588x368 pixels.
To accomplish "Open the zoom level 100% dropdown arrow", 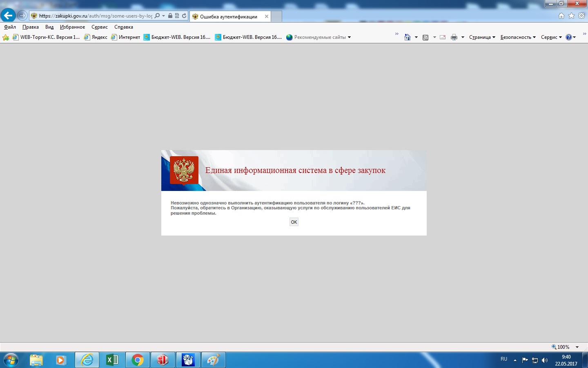I will [577, 347].
